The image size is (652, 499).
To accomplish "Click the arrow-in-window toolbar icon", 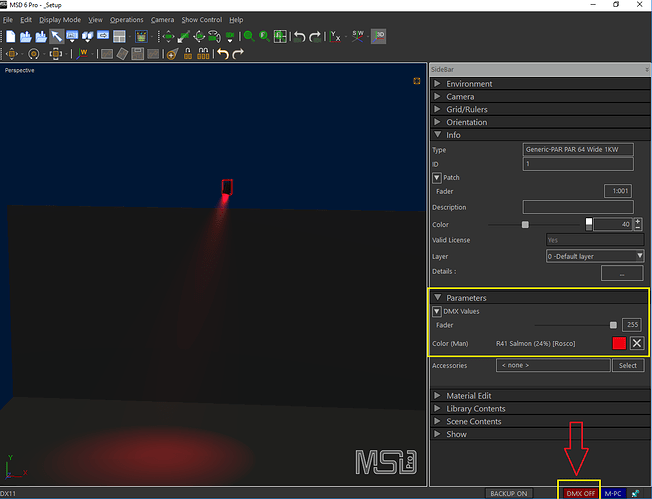I will point(103,36).
